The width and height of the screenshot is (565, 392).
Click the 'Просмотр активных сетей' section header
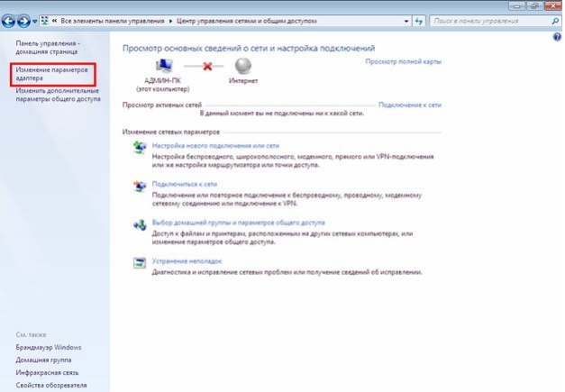tap(162, 105)
